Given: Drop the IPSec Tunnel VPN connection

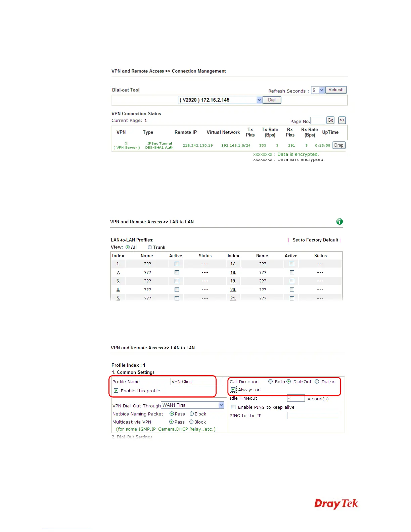Looking at the screenshot, I should point(339,145).
